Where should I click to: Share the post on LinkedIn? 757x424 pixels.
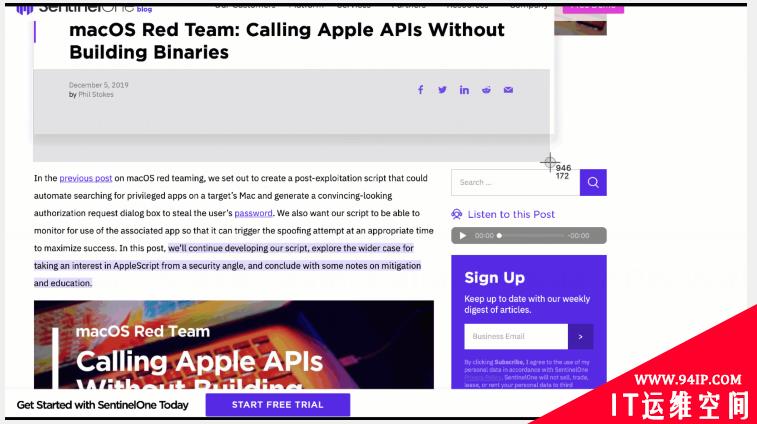tap(464, 90)
